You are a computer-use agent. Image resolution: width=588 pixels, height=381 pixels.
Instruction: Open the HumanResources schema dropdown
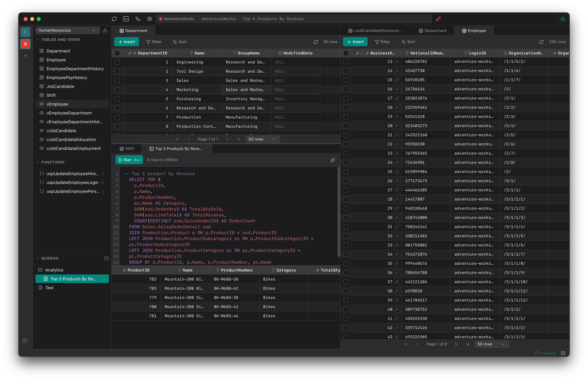67,30
